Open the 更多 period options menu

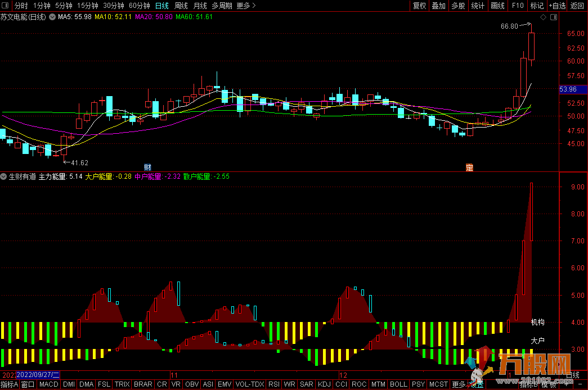click(x=246, y=6)
